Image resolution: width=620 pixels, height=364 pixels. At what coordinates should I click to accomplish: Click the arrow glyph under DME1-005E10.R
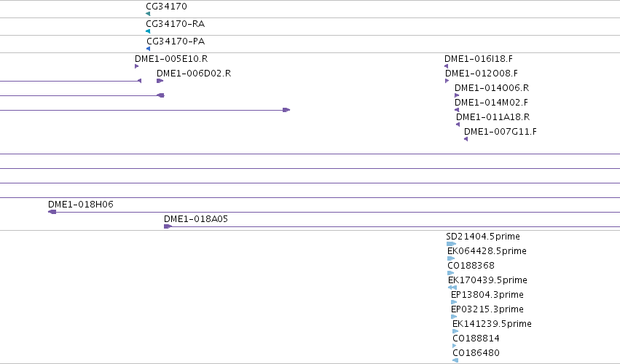pyautogui.click(x=137, y=66)
